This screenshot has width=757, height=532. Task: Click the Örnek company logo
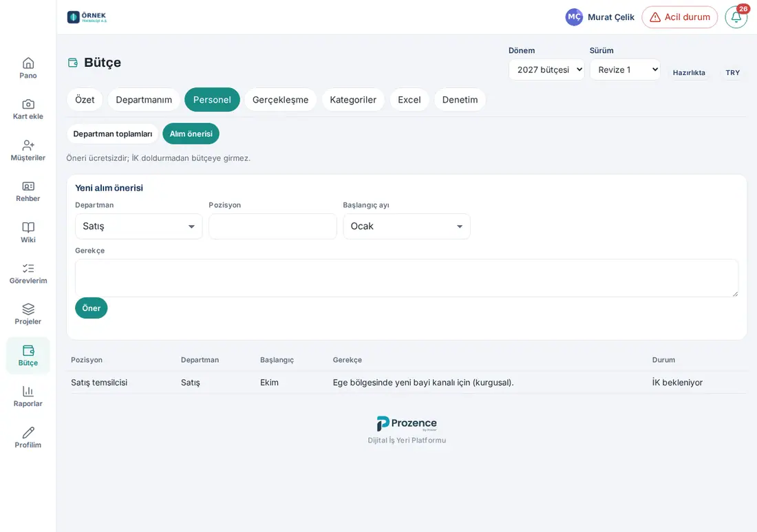(x=87, y=17)
